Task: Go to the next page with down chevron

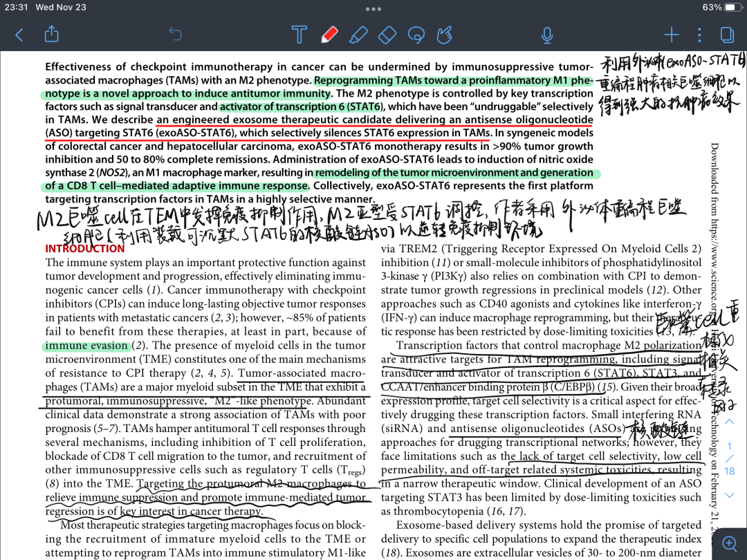Action: (x=730, y=495)
